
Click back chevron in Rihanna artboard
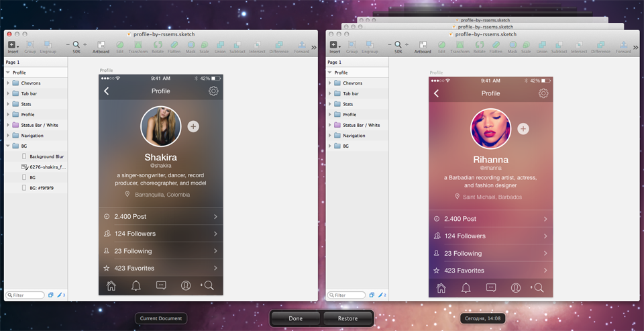pos(436,94)
